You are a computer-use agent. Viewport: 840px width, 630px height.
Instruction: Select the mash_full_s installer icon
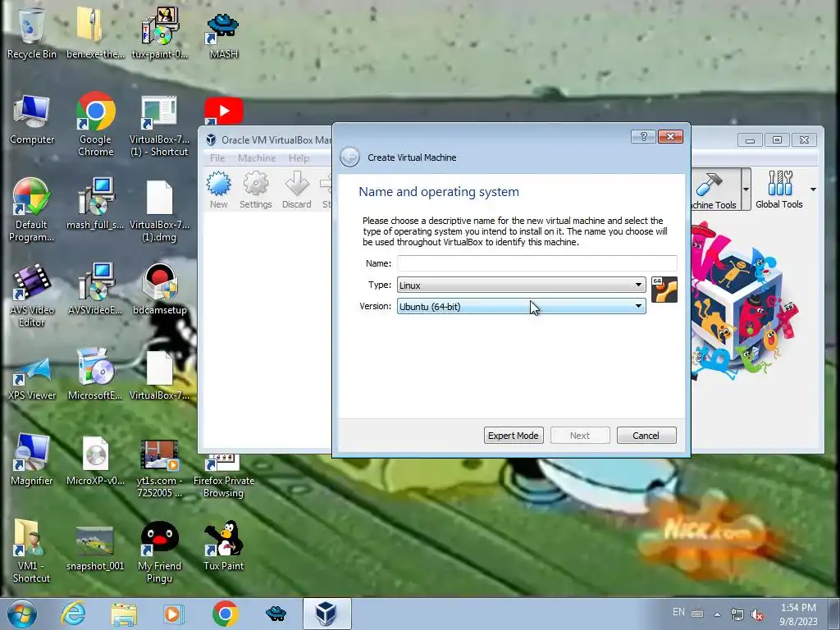pos(95,203)
